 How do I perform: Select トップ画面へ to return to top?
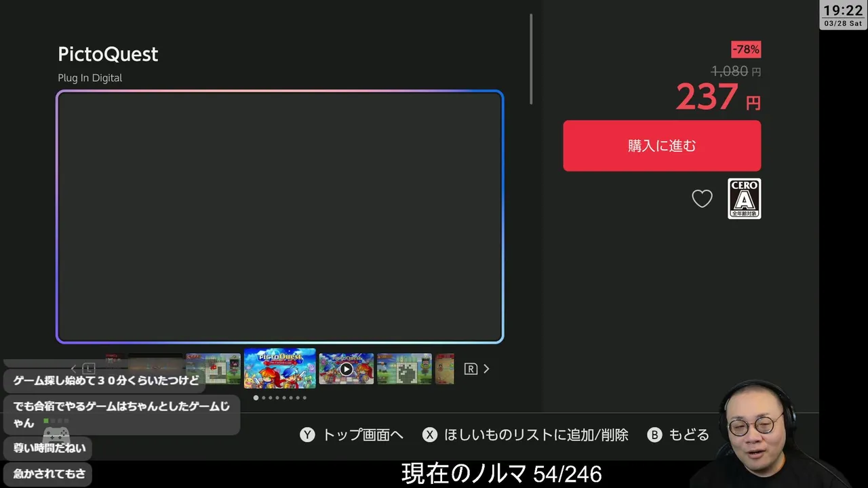tap(362, 435)
